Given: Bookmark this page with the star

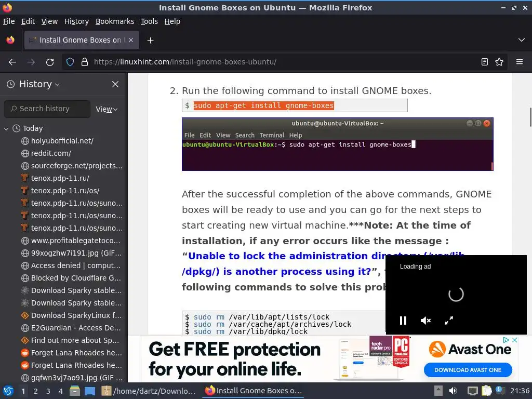Looking at the screenshot, I should click(x=499, y=62).
